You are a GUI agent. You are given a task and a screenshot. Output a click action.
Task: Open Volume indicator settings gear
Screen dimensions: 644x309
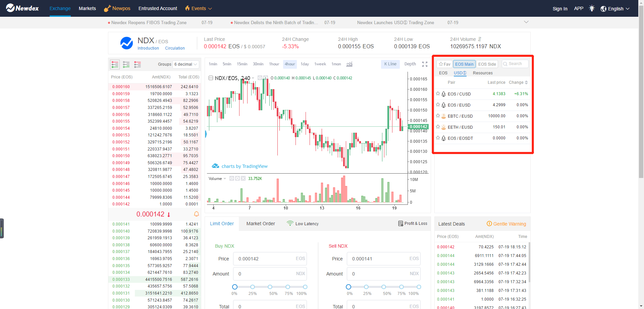pyautogui.click(x=237, y=179)
